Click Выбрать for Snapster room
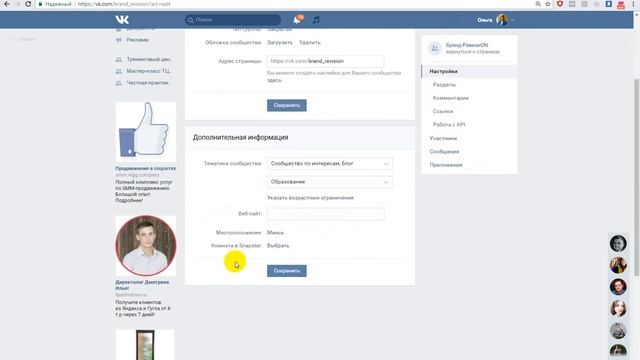The height and width of the screenshot is (360, 640). (x=278, y=246)
